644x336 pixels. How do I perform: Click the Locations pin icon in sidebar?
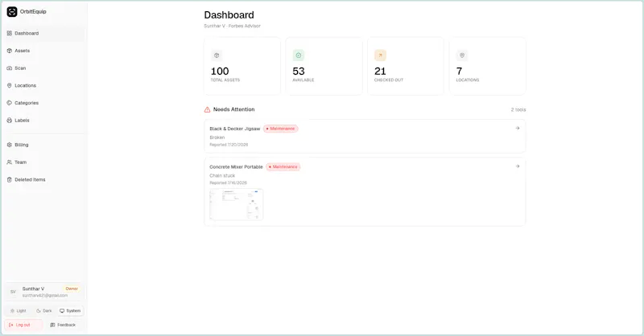pyautogui.click(x=10, y=86)
